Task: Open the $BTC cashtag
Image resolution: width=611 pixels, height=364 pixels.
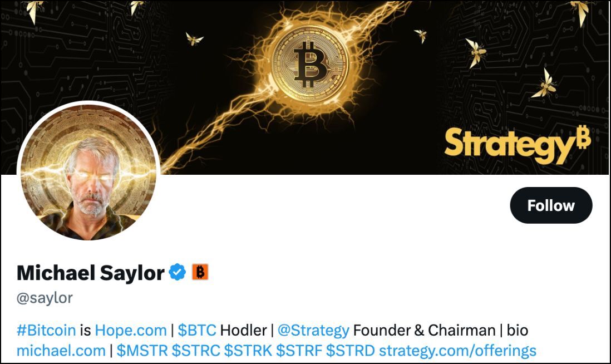Action: (x=197, y=331)
